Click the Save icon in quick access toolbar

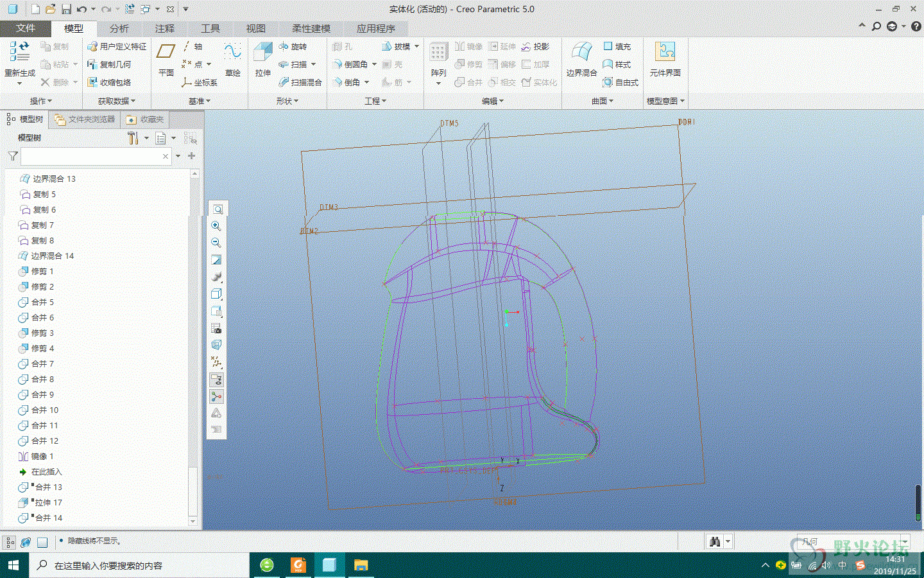click(66, 9)
